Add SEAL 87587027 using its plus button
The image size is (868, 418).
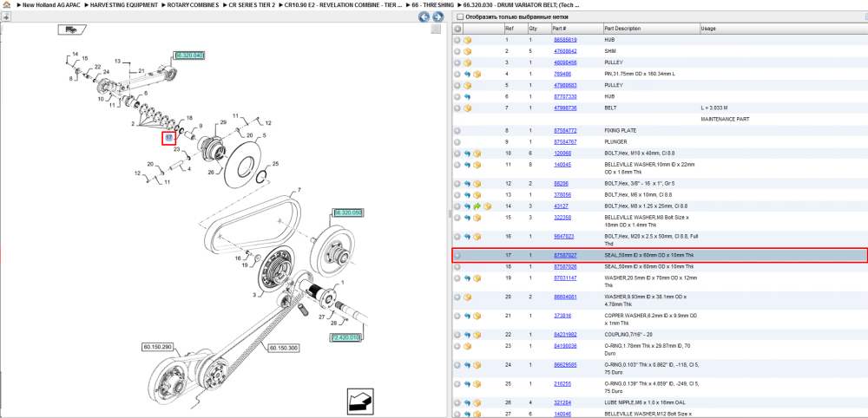[x=457, y=256]
